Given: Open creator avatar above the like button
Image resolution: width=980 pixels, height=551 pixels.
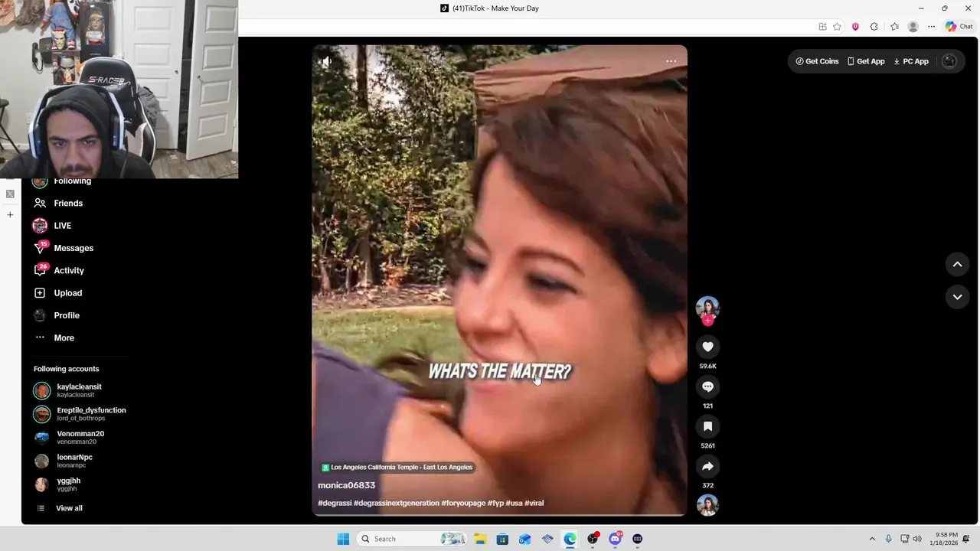Looking at the screenshot, I should click(x=707, y=308).
